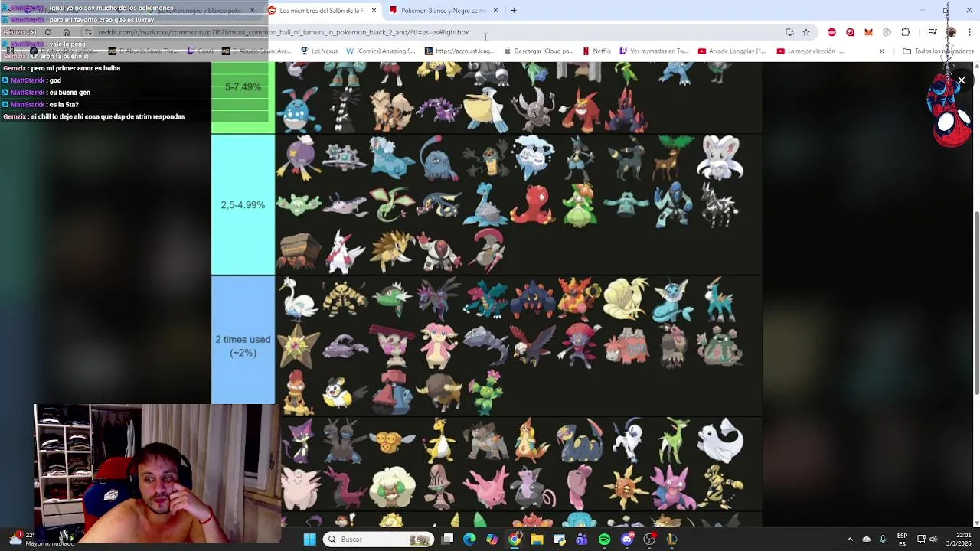Open the media control icon in toolbar

tap(933, 32)
